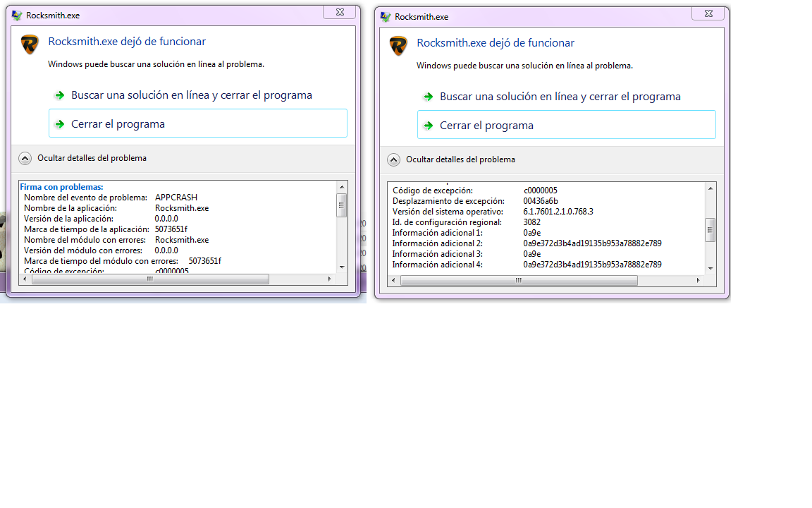
Task: Click the value '00436a6b'
Action: point(541,201)
